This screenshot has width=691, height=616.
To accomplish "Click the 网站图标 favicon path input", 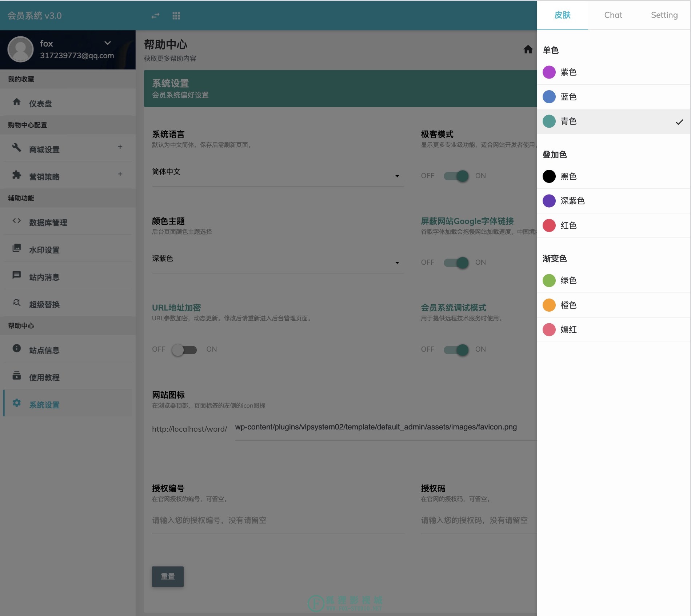I will 386,427.
